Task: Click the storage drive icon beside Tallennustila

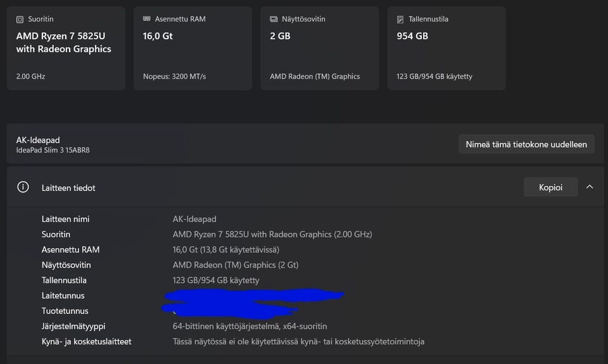Action: point(400,20)
